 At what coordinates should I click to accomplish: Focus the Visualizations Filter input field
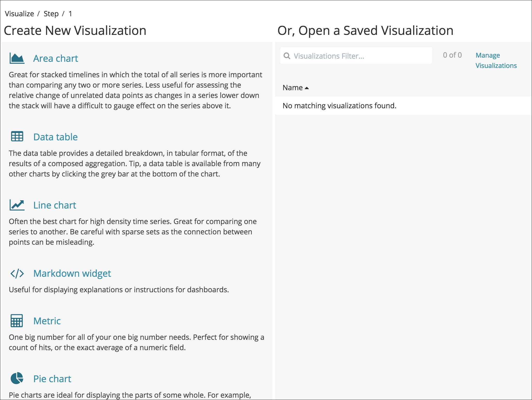click(x=356, y=56)
